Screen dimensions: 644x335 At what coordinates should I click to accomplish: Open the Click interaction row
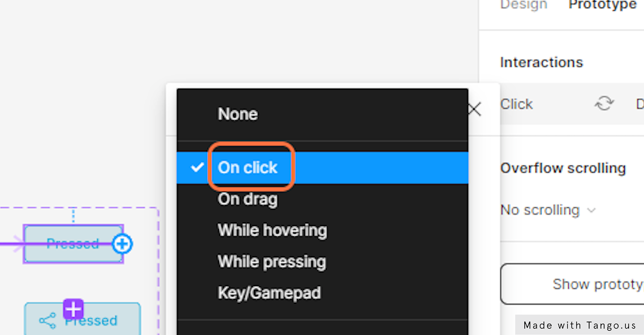point(572,104)
